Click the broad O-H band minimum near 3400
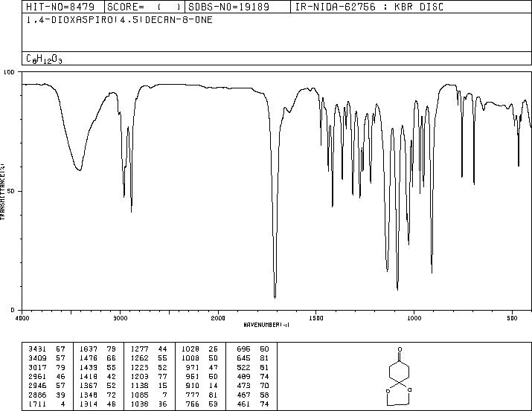This screenshot has width=532, height=411. pyautogui.click(x=79, y=169)
